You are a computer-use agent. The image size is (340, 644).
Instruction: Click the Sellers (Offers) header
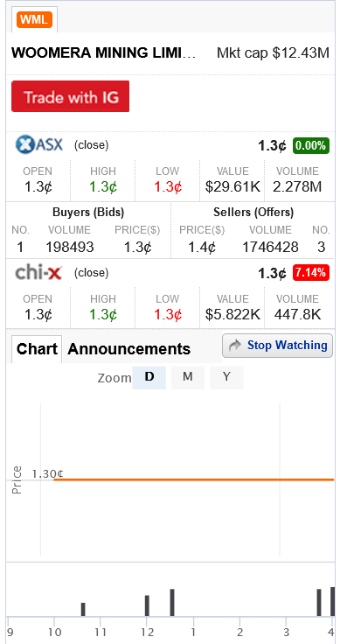(x=253, y=213)
